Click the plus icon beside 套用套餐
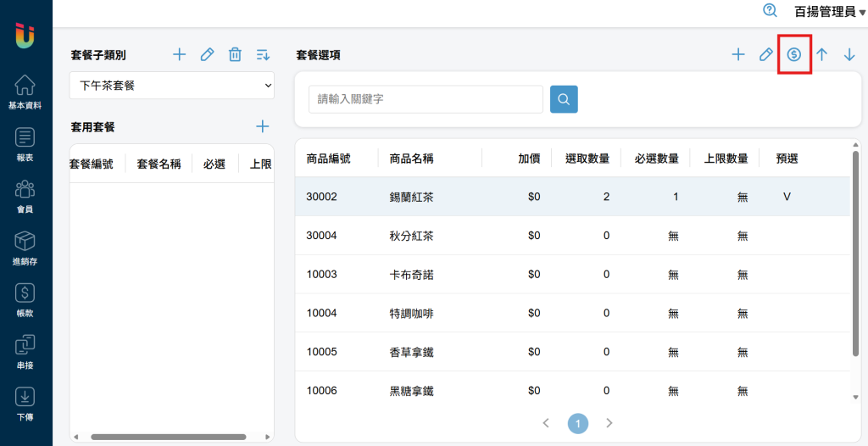The width and height of the screenshot is (868, 446). 263,126
